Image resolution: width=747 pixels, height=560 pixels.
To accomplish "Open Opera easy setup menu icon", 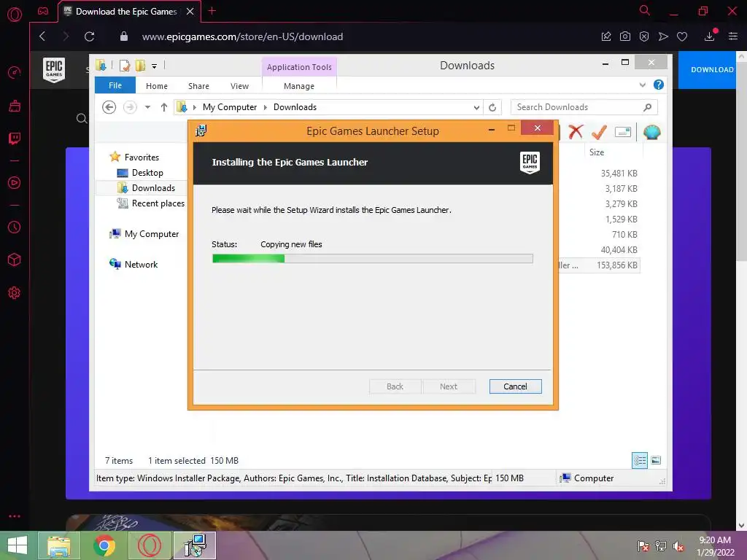I will point(733,36).
